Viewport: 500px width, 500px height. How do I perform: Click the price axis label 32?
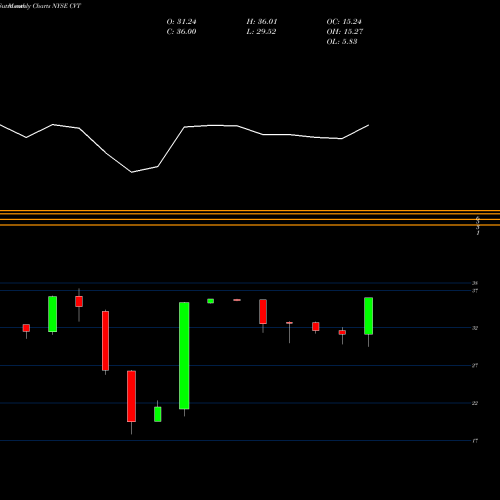(x=475, y=328)
